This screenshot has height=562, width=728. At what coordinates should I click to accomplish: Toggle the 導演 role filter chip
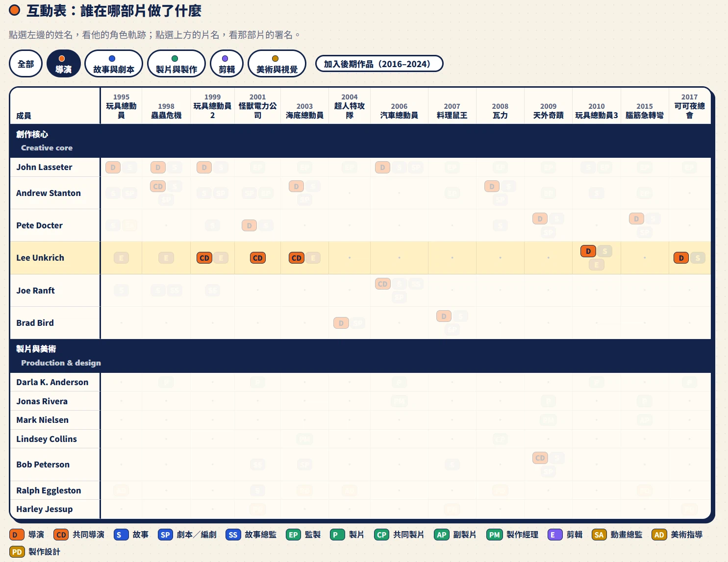coord(64,64)
